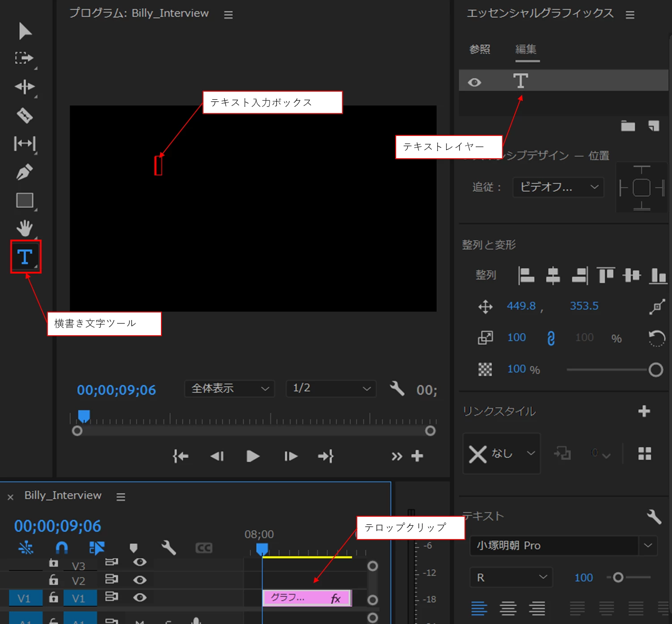Align right edges icon

580,275
